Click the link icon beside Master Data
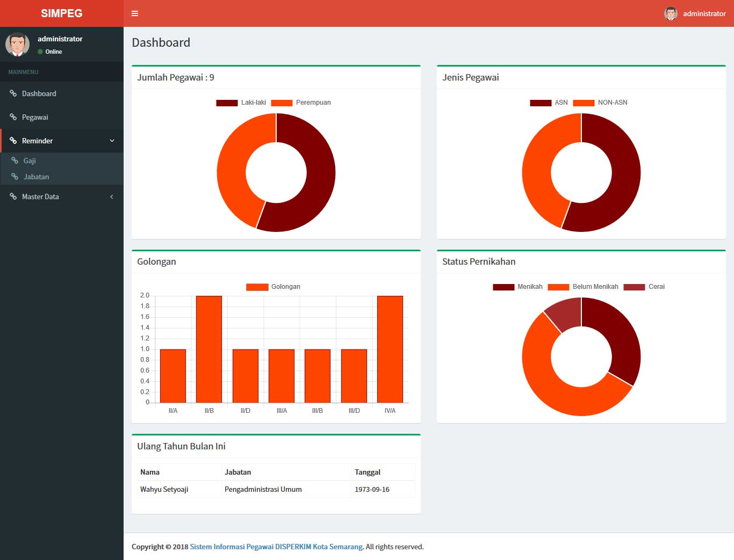Viewport: 734px width, 560px height. pyautogui.click(x=13, y=197)
